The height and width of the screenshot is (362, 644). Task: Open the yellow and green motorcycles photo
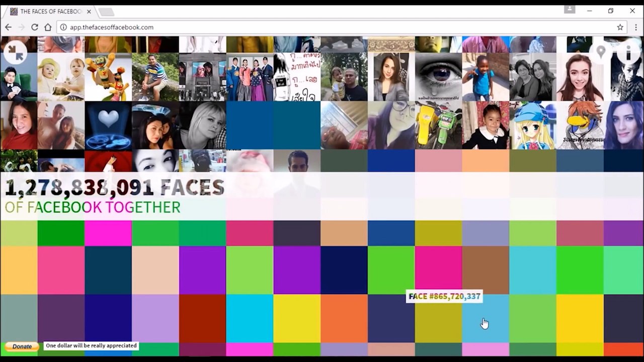click(x=438, y=125)
